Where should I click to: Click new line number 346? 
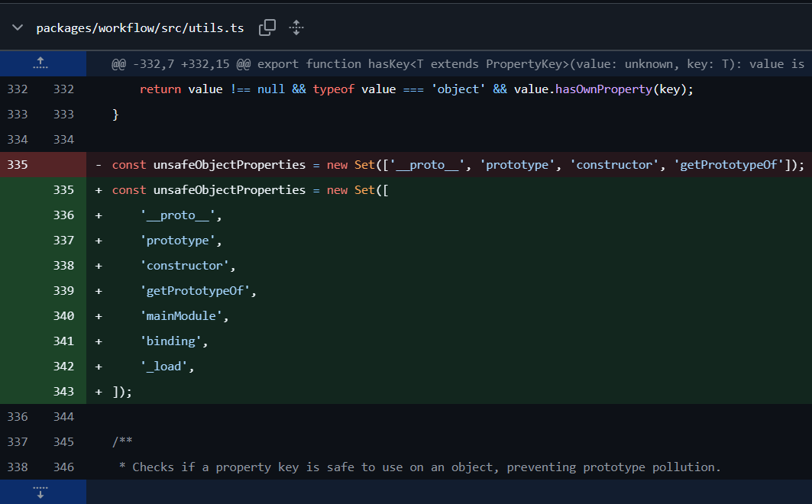(x=64, y=467)
